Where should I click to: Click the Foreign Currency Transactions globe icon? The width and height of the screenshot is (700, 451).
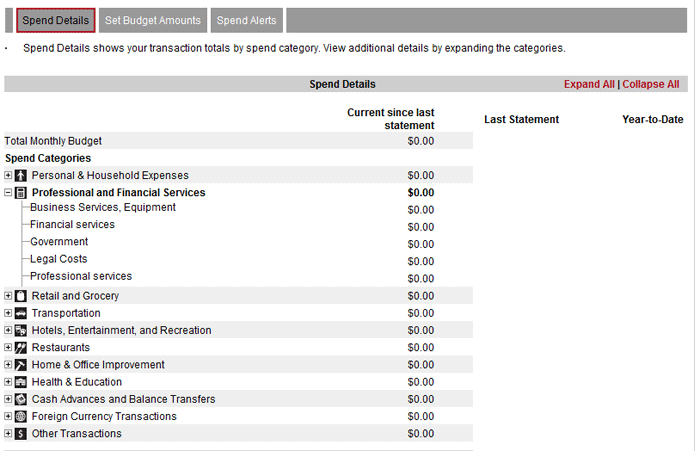(21, 416)
